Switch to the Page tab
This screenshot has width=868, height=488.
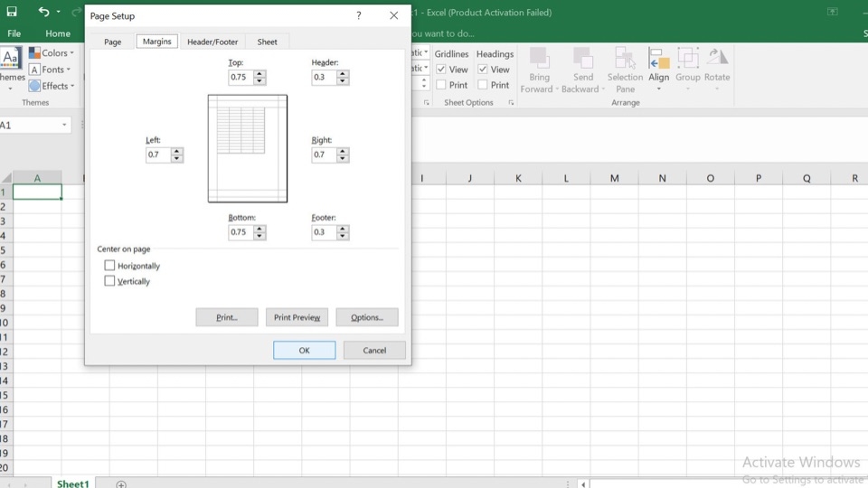112,42
